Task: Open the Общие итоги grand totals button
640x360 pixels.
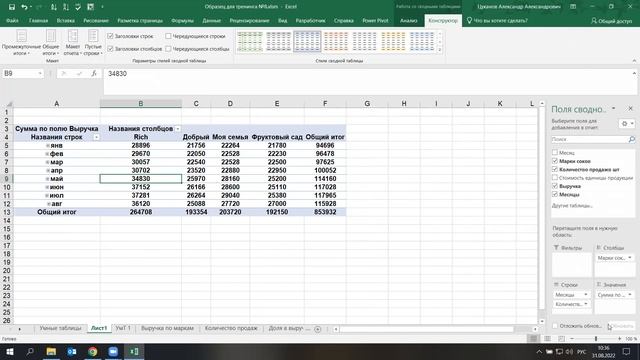Action: click(51, 43)
